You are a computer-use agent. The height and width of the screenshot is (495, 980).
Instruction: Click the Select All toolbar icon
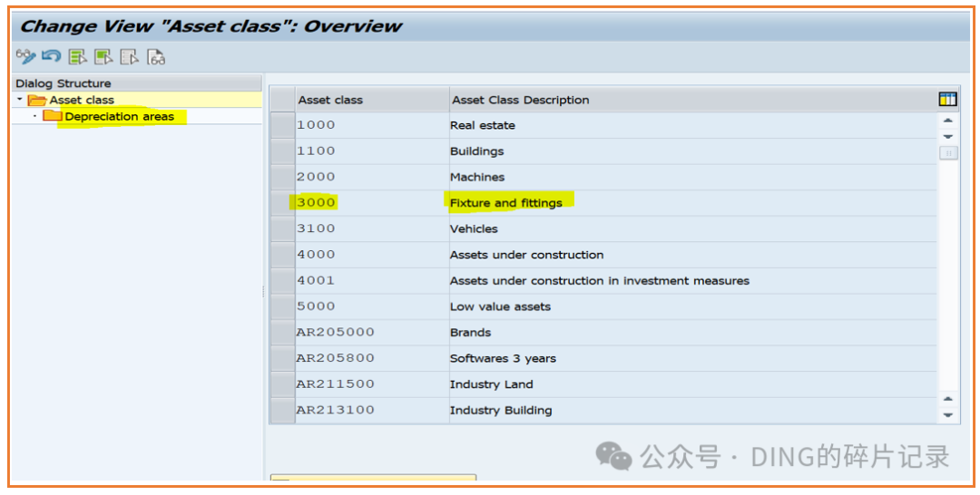(77, 57)
